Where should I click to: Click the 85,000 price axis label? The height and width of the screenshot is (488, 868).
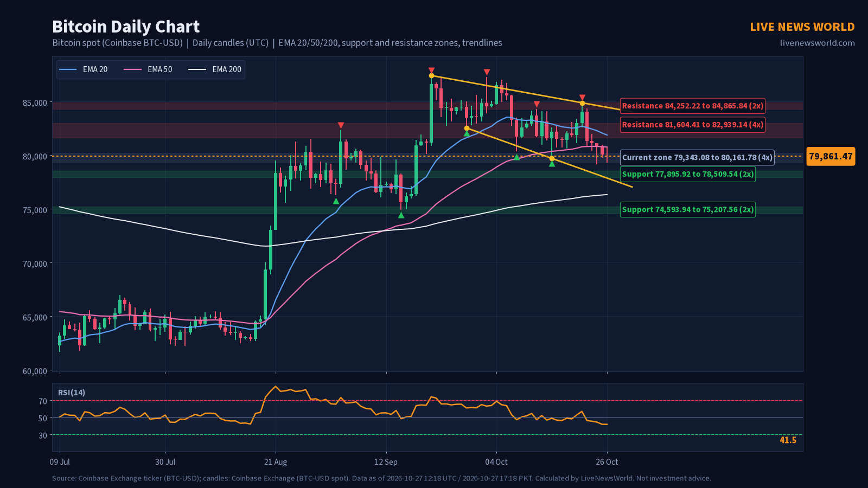(x=35, y=102)
